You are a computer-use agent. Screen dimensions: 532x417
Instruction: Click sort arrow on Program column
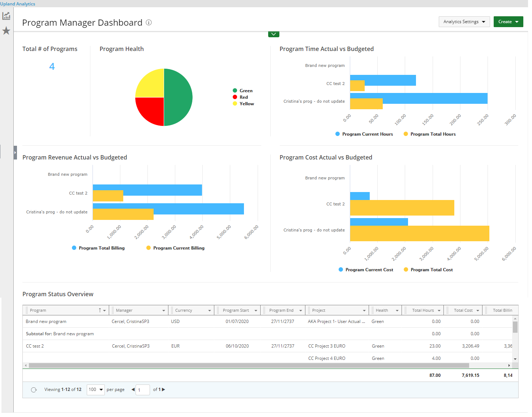point(100,310)
